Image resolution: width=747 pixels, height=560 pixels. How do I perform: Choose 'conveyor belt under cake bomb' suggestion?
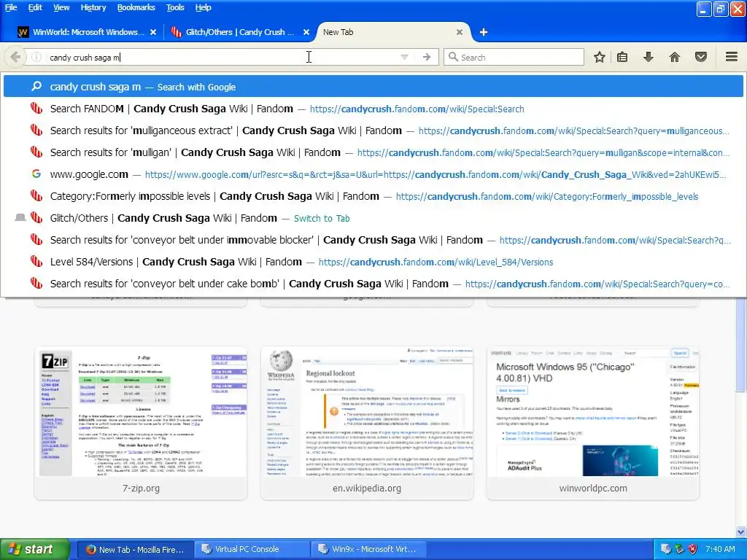(x=373, y=284)
